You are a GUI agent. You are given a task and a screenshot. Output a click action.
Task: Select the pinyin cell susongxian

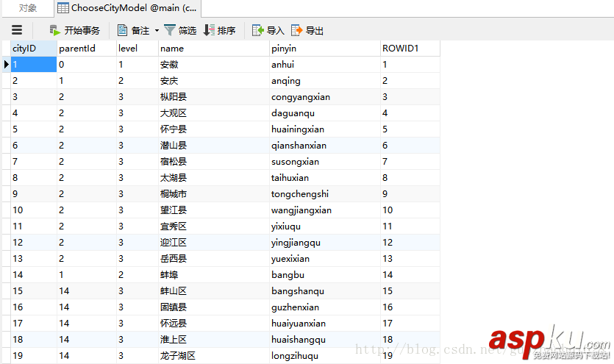[325, 162]
